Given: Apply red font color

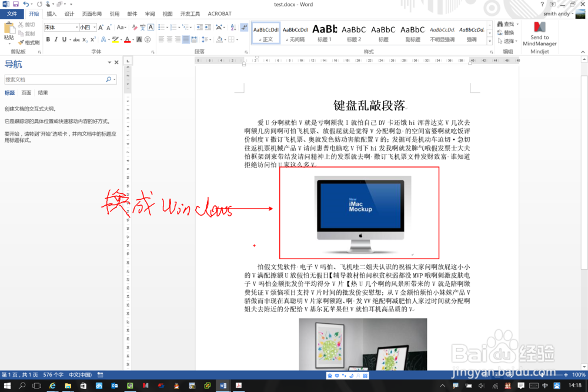Looking at the screenshot, I should (127, 39).
